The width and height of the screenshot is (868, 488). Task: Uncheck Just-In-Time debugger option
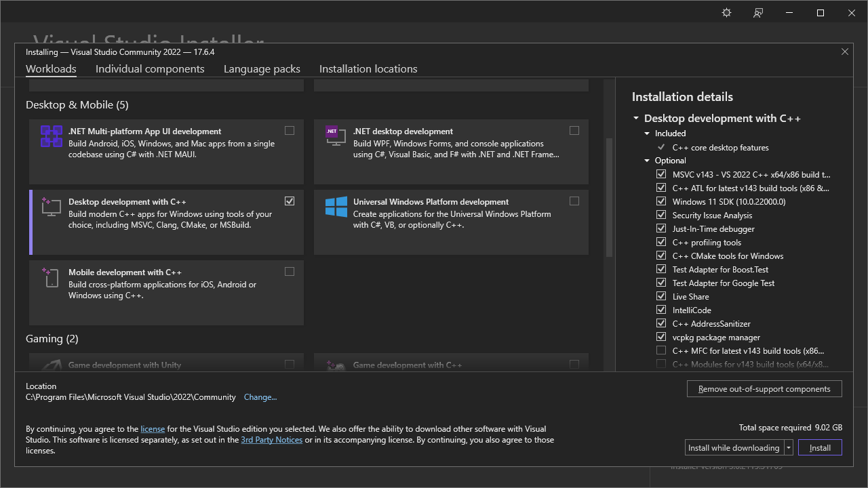[x=661, y=228]
